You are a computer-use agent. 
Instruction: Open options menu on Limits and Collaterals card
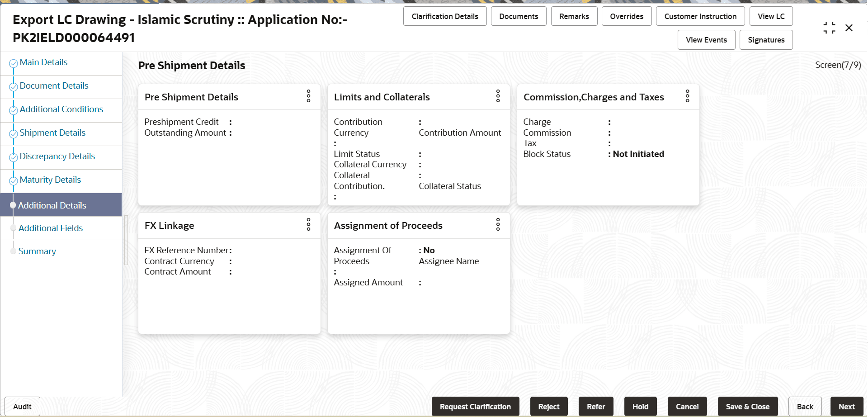click(498, 96)
